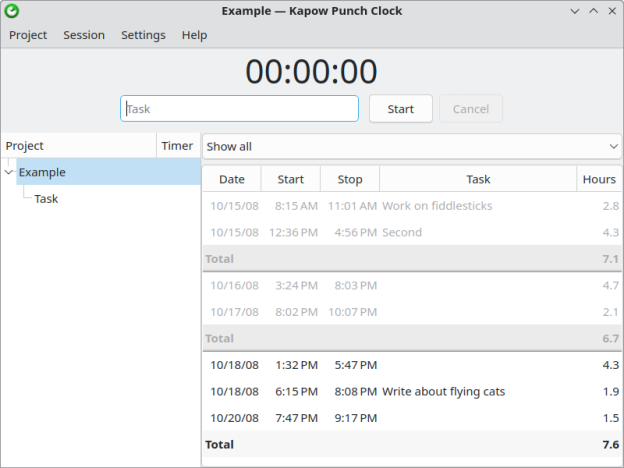
Task: Click the Hours column header
Action: [x=599, y=180]
